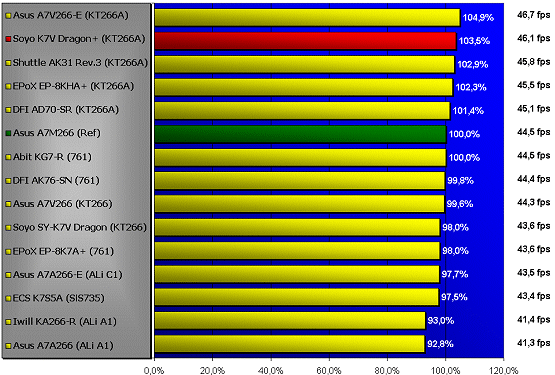Click the red legend marker for Soyo K7V Dragon+
The image size is (555, 375).
click(8, 39)
